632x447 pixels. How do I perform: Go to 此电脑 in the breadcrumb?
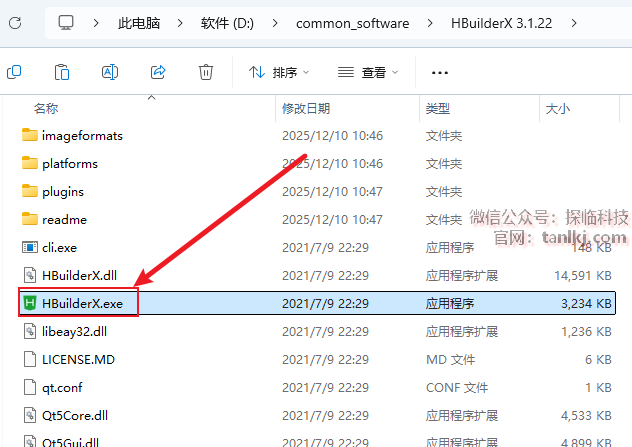tap(139, 23)
